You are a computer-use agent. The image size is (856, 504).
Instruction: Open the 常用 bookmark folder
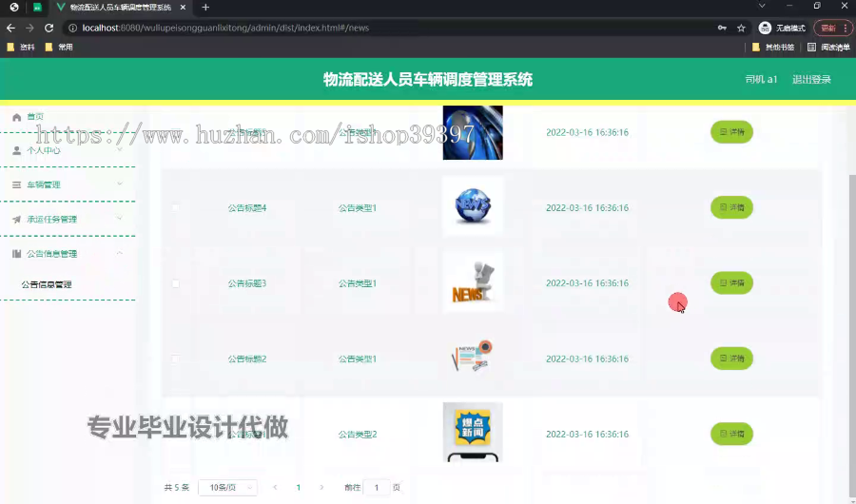tap(59, 47)
